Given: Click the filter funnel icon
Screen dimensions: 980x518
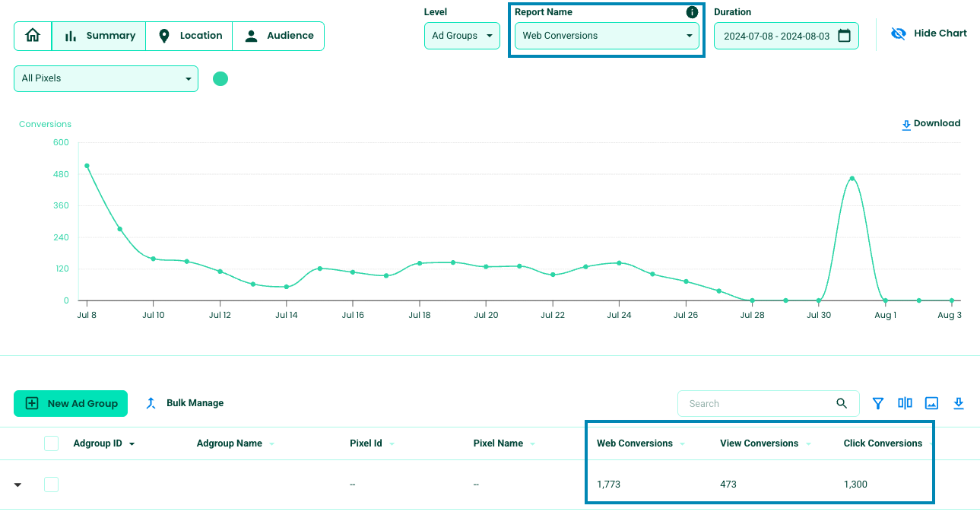Looking at the screenshot, I should pyautogui.click(x=878, y=403).
